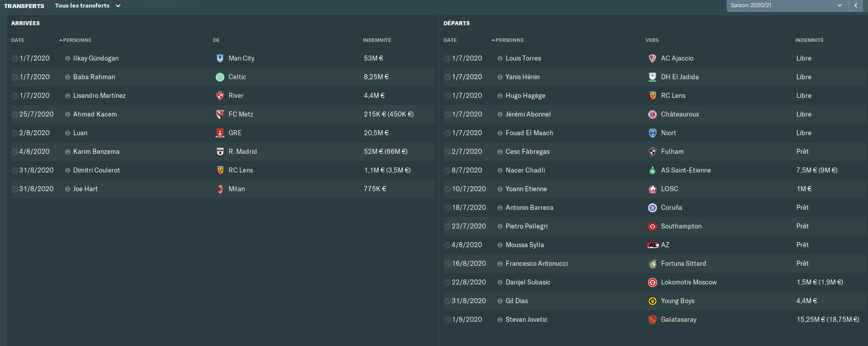Open RC Lens club link in arrivals
The width and height of the screenshot is (868, 346).
(241, 170)
